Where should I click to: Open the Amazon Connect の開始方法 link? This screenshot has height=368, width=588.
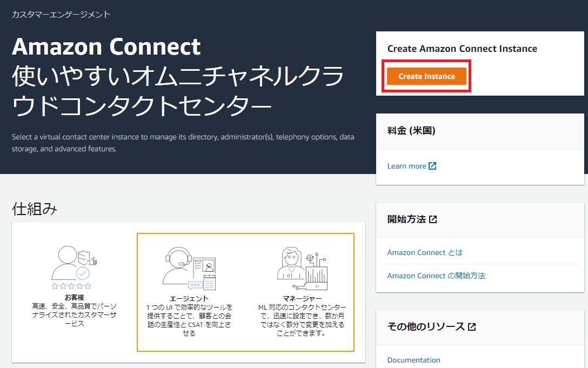(436, 276)
